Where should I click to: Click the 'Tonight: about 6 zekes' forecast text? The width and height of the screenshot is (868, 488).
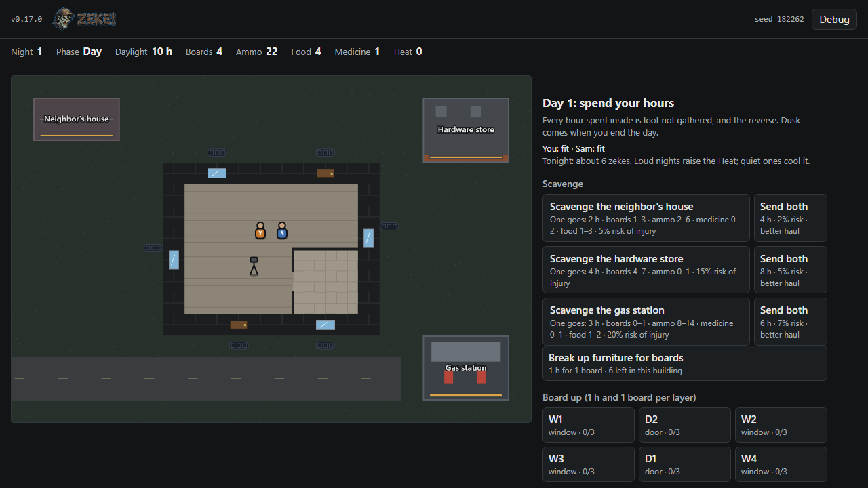click(x=676, y=161)
